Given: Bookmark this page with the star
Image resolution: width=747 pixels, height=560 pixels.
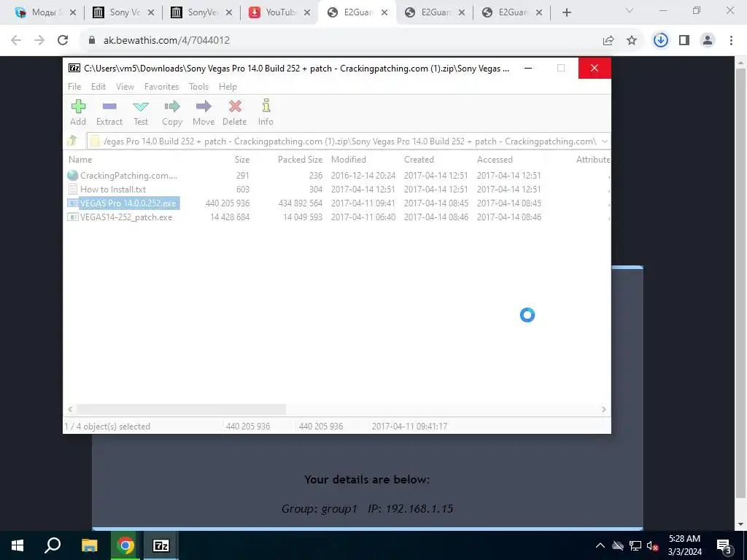Looking at the screenshot, I should click(x=632, y=41).
